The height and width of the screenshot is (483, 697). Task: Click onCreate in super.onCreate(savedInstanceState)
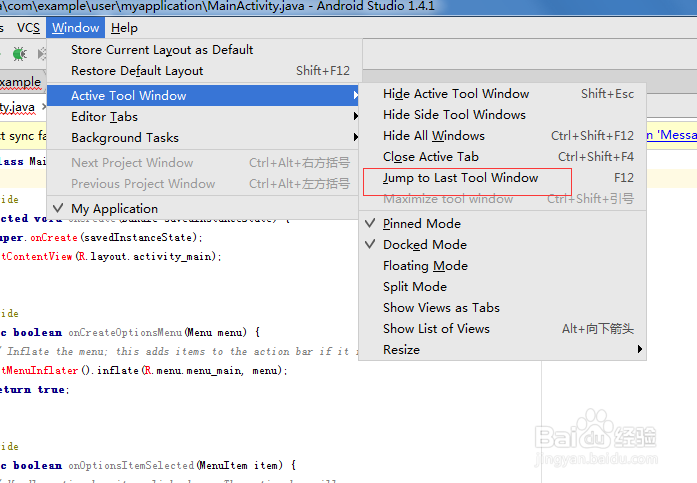(x=54, y=238)
